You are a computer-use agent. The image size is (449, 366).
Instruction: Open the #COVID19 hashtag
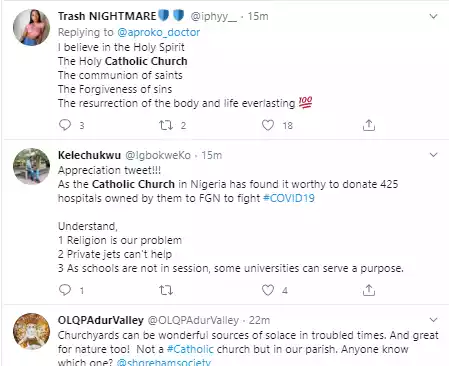(x=289, y=198)
